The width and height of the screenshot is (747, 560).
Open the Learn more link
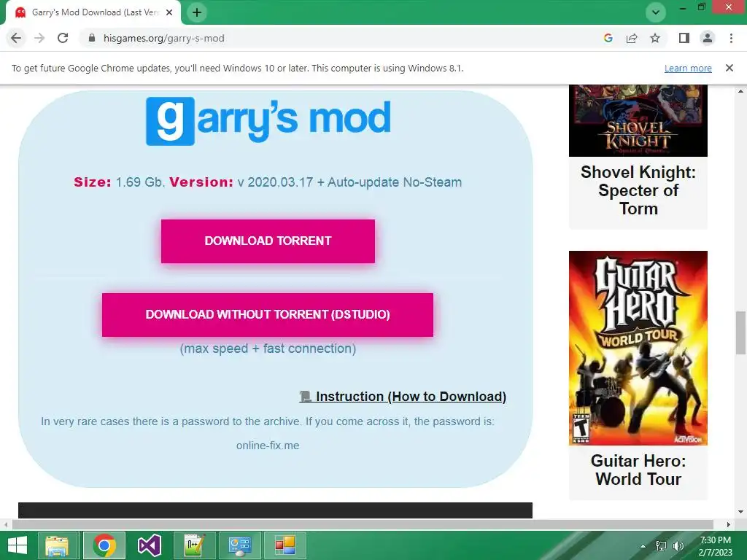688,68
